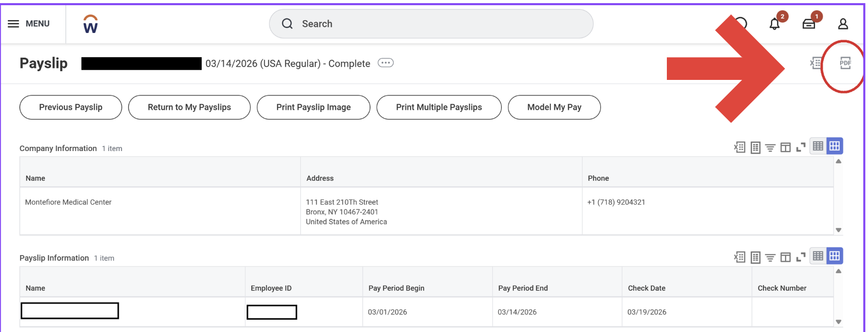Focus the Search field
Image resolution: width=868 pixels, height=332 pixels.
(x=431, y=24)
